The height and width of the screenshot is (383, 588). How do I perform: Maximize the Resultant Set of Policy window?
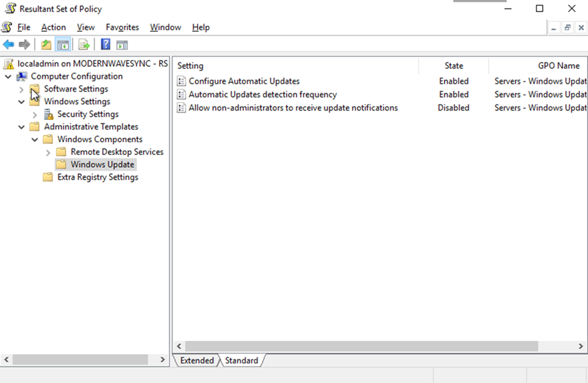[539, 8]
